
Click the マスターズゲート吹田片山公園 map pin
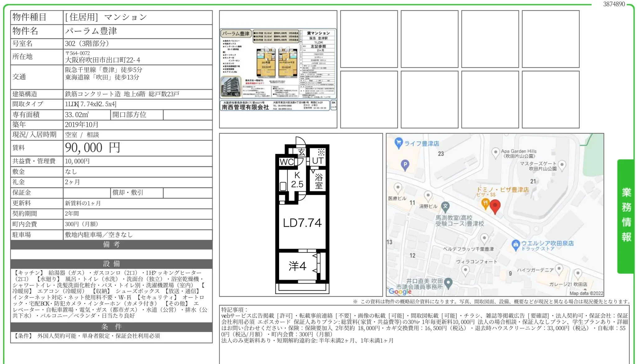click(562, 165)
